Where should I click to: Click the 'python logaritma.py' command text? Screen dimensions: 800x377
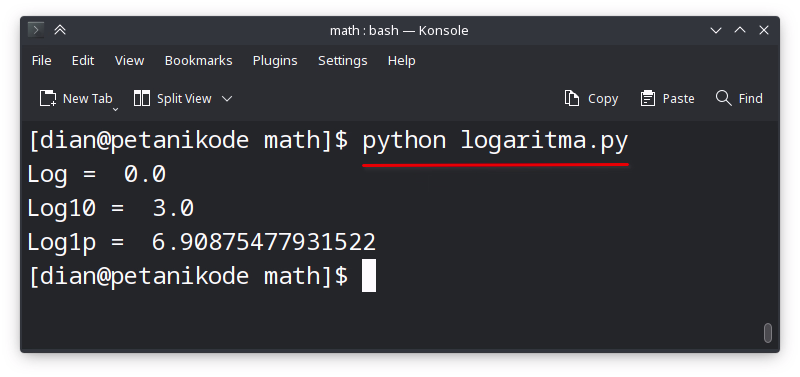pyautogui.click(x=495, y=140)
